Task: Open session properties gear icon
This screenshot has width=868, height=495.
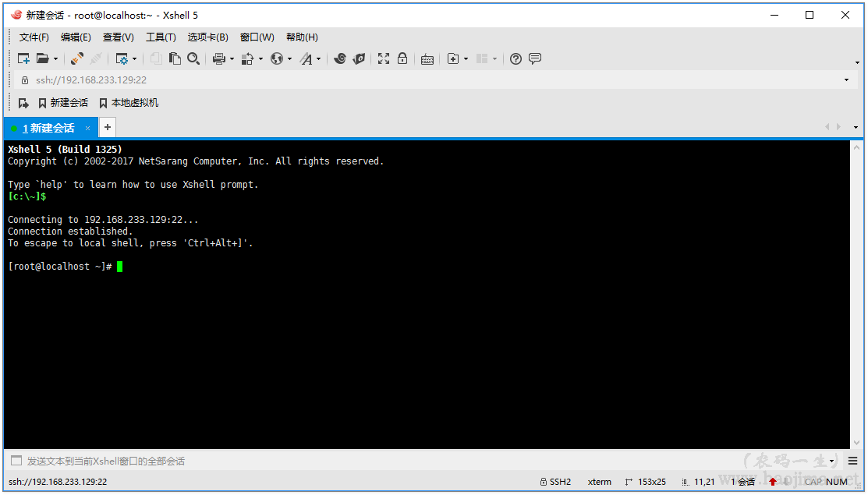Action: 122,58
